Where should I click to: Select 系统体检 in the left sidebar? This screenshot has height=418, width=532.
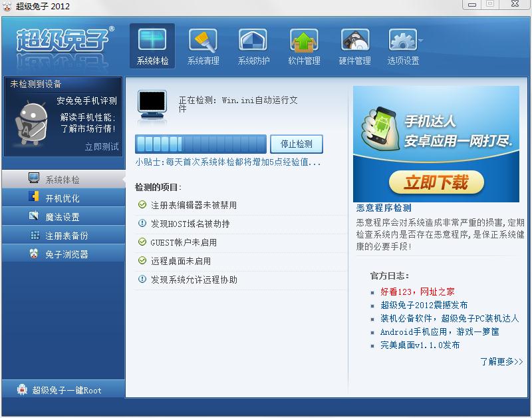pyautogui.click(x=63, y=179)
